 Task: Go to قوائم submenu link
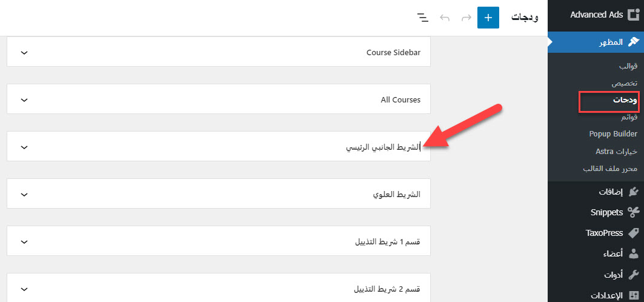[629, 118]
